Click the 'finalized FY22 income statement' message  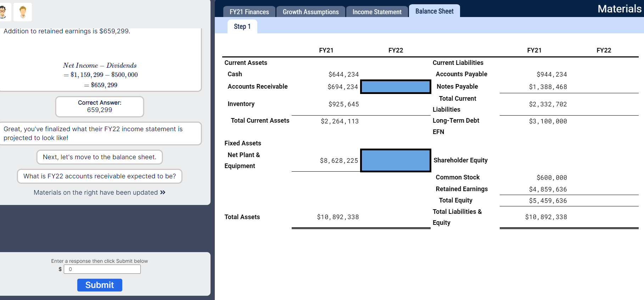pos(101,133)
